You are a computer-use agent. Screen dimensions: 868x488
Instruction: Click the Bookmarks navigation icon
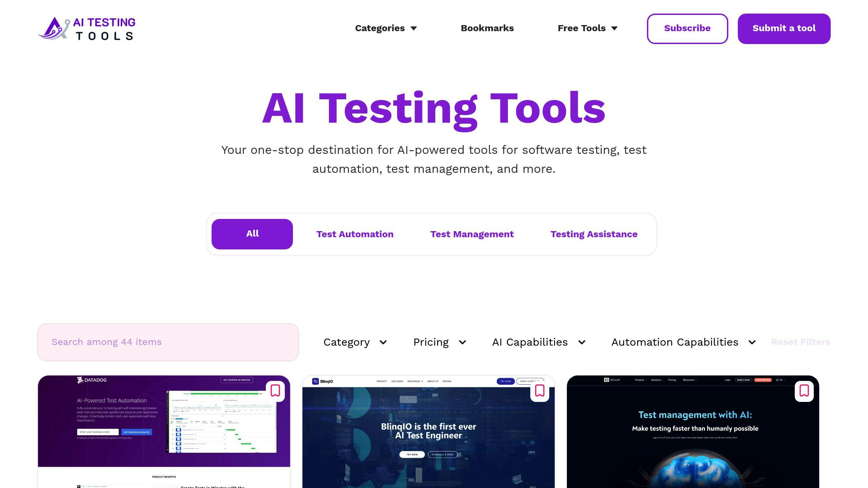point(487,28)
